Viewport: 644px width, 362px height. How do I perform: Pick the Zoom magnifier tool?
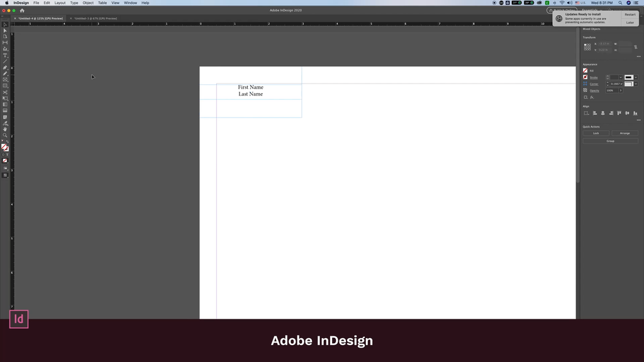(x=5, y=135)
